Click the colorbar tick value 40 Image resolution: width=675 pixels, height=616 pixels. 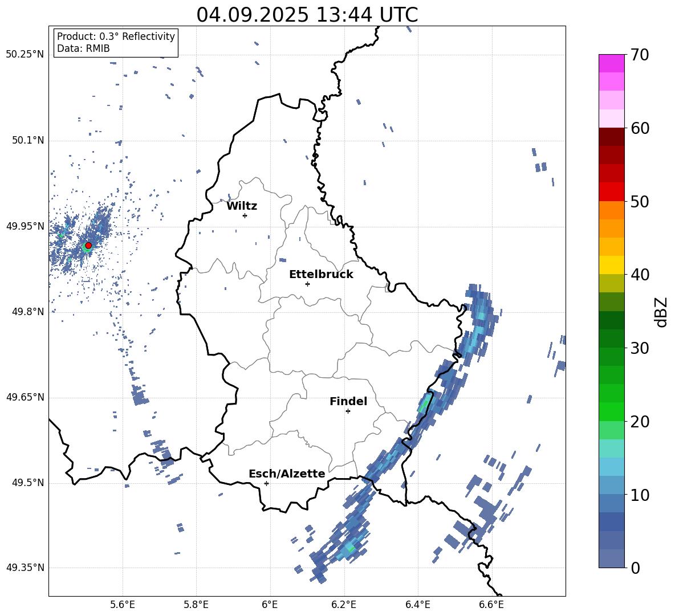pyautogui.click(x=640, y=275)
